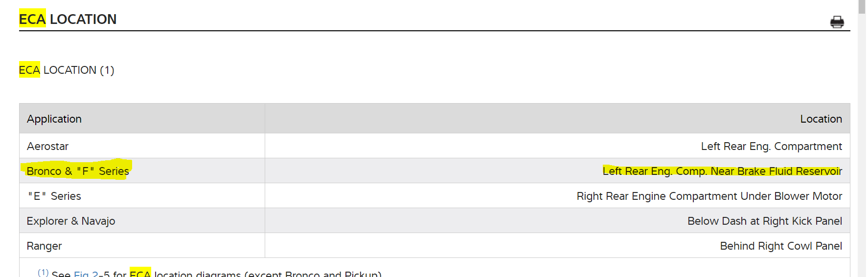
Task: Click the vertical scrollbar thumb
Action: [x=862, y=6]
